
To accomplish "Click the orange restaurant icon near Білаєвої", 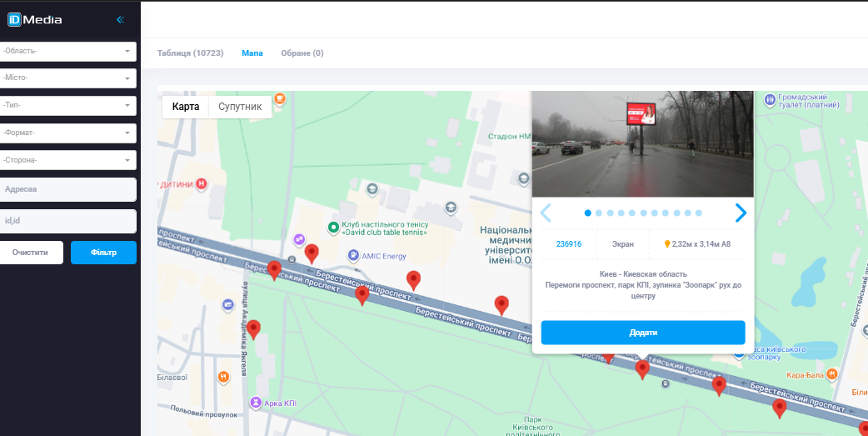I will 223,377.
